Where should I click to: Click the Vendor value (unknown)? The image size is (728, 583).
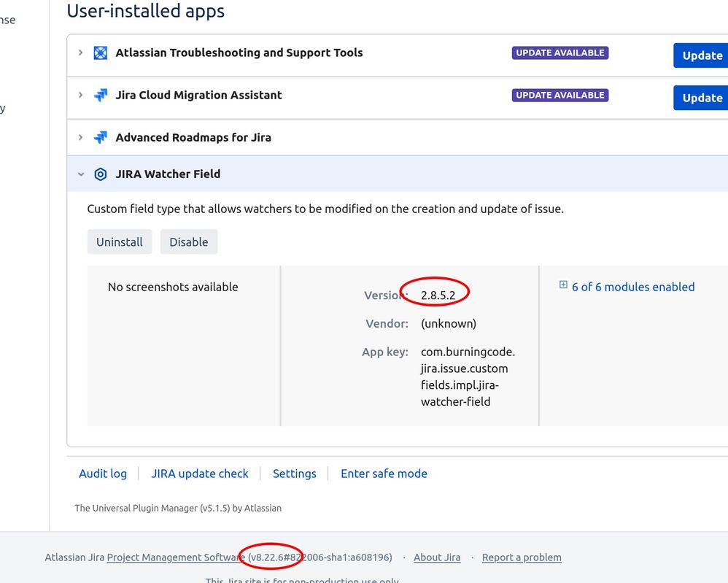click(449, 323)
